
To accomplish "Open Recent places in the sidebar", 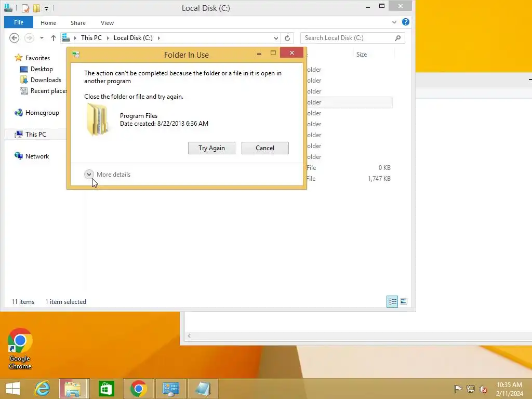I will (44, 91).
